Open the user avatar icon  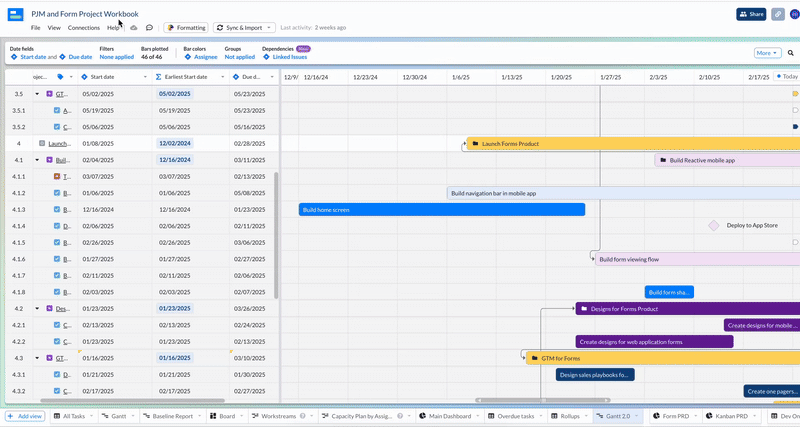point(794,14)
